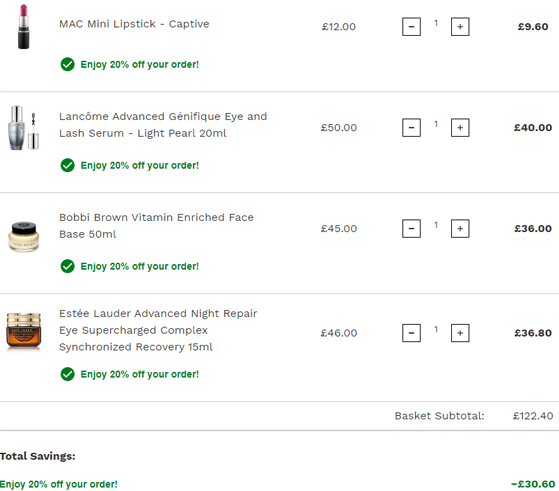Click green checkmark under Bobbi Brown item
559x491 pixels.
point(67,266)
